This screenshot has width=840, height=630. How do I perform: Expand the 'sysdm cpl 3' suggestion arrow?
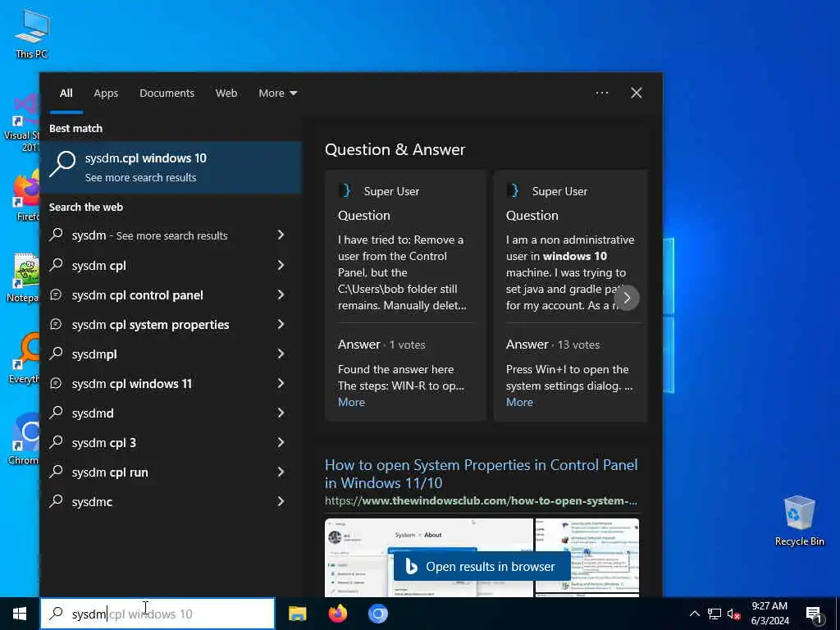click(x=281, y=442)
